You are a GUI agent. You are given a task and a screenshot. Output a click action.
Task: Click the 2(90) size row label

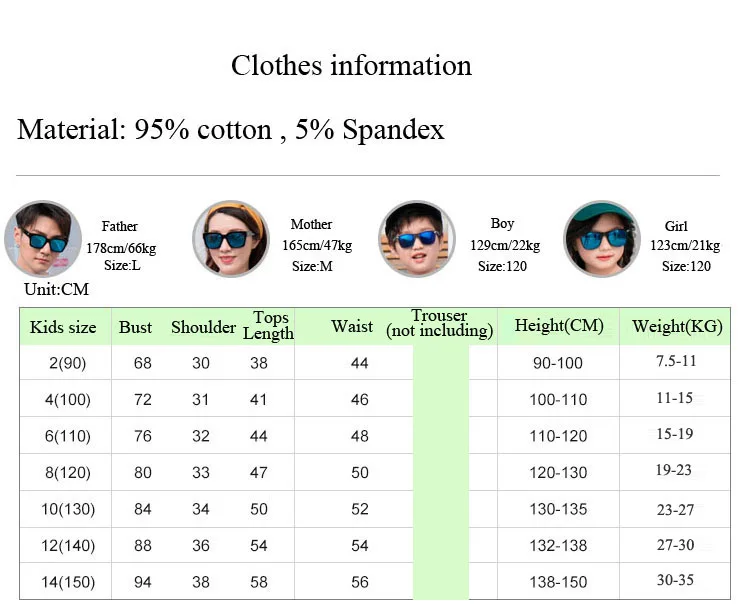(x=67, y=363)
